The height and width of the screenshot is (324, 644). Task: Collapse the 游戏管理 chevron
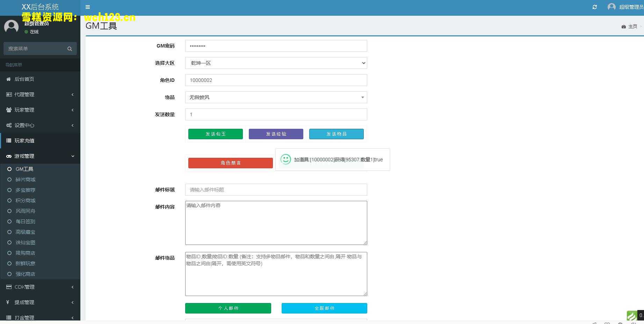pos(73,156)
